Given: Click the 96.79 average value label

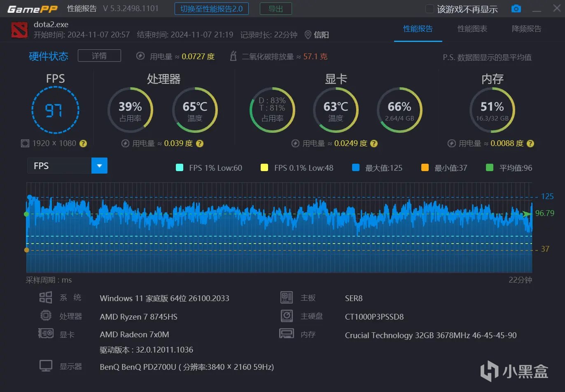Looking at the screenshot, I should (x=545, y=213).
